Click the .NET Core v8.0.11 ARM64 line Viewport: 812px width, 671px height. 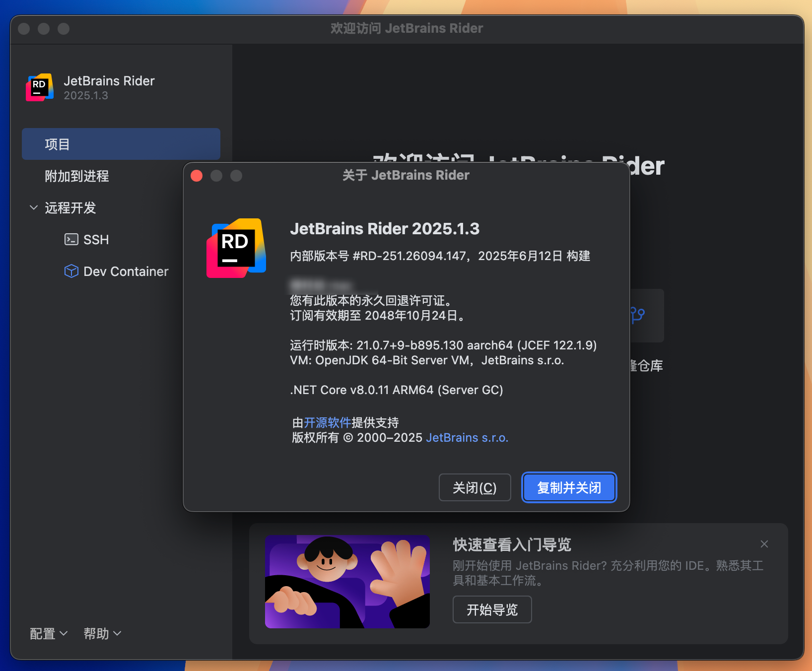pos(397,390)
